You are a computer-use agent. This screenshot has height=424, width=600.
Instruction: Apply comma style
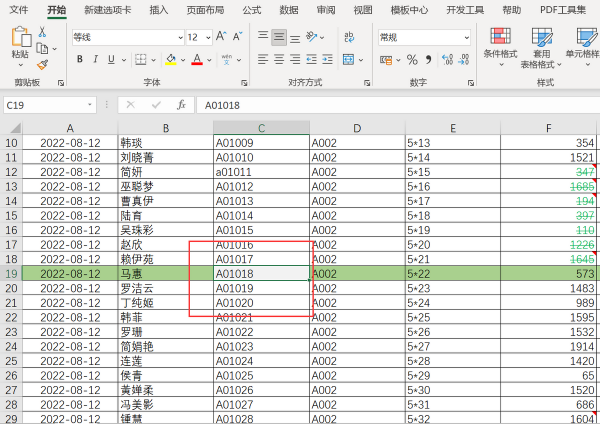click(x=428, y=59)
